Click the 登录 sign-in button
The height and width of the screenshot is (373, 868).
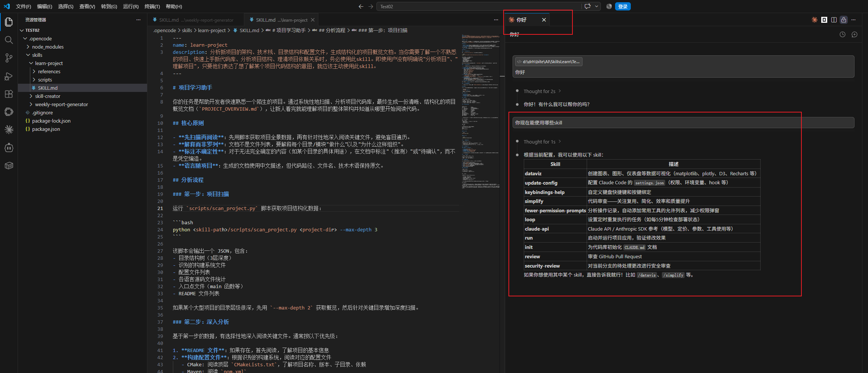[x=623, y=6]
